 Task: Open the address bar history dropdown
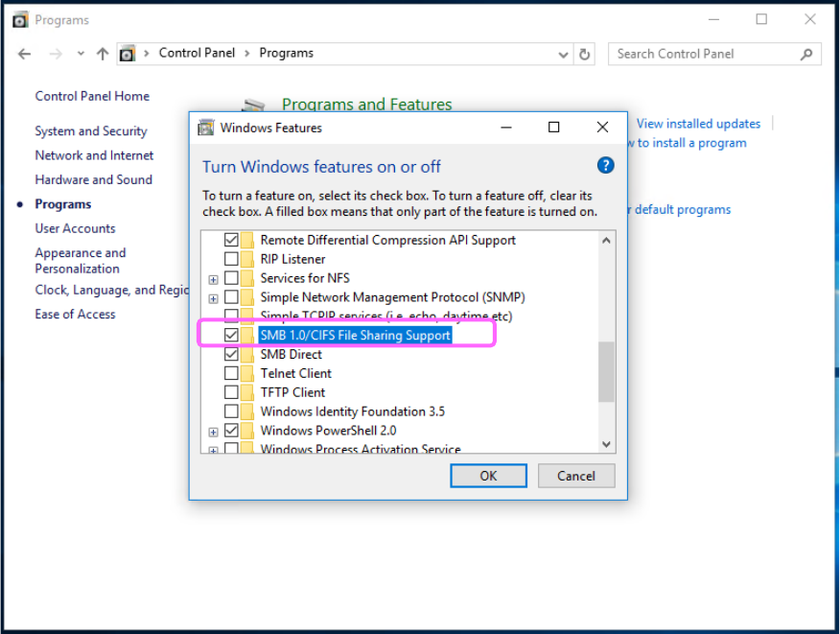pos(563,55)
